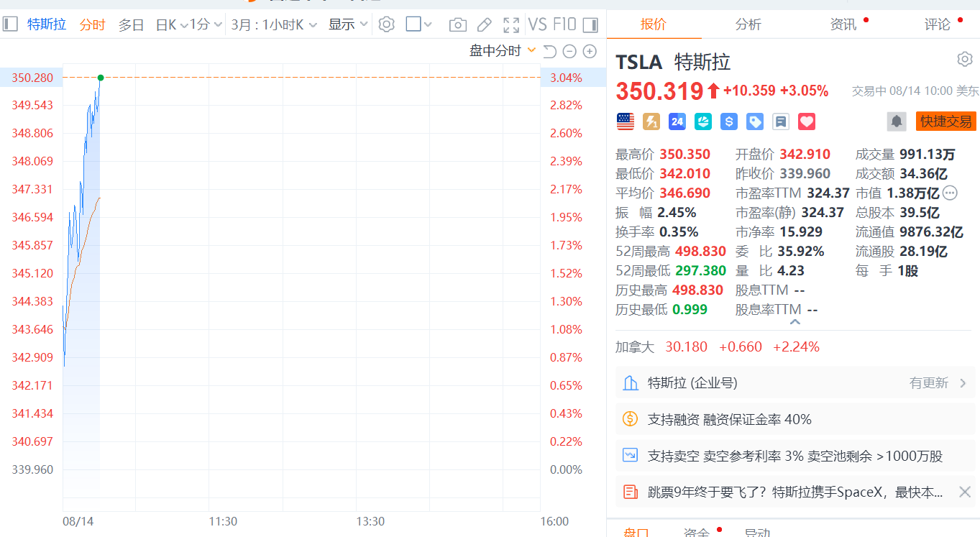Screen dimensions: 980x537
Task: Switch to the 评论 comments tab
Action: (x=938, y=24)
